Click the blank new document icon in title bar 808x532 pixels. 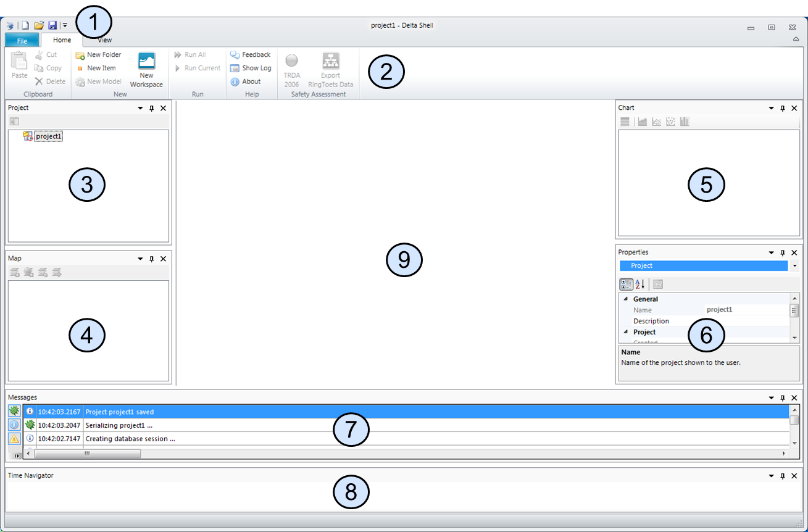tap(25, 25)
